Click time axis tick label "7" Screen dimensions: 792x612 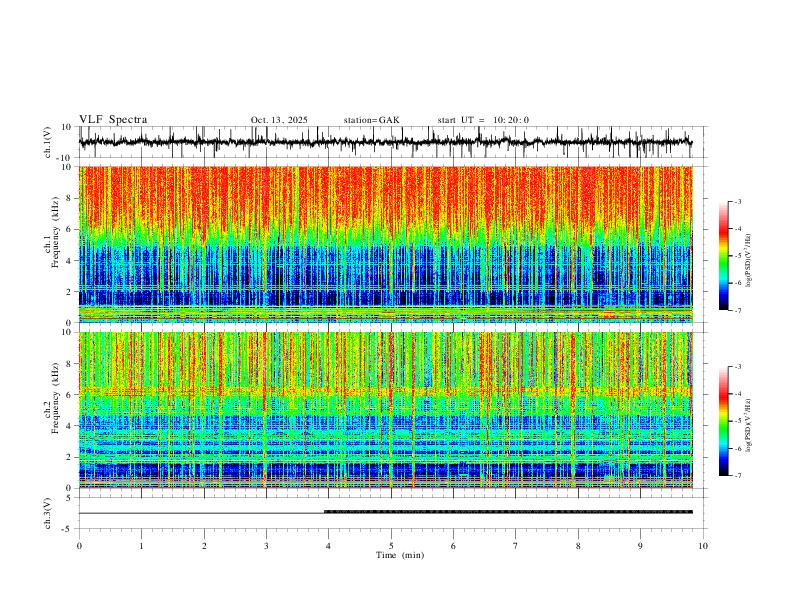point(516,546)
